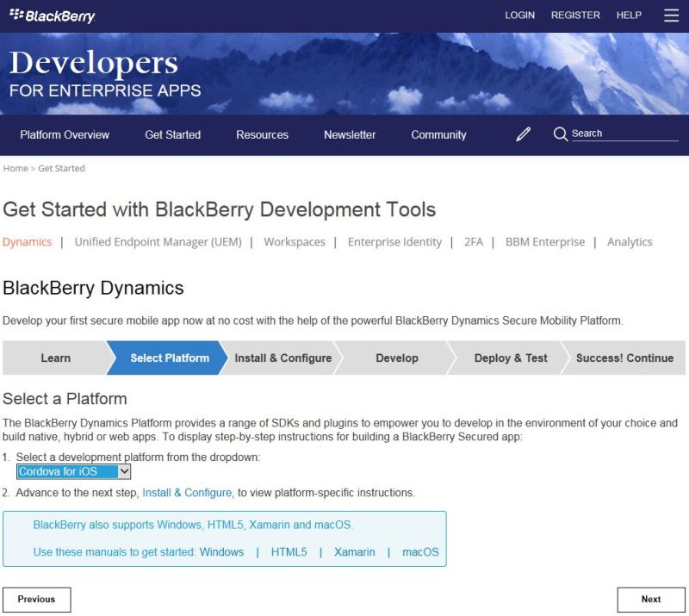
Task: Open the Community menu
Action: (438, 134)
